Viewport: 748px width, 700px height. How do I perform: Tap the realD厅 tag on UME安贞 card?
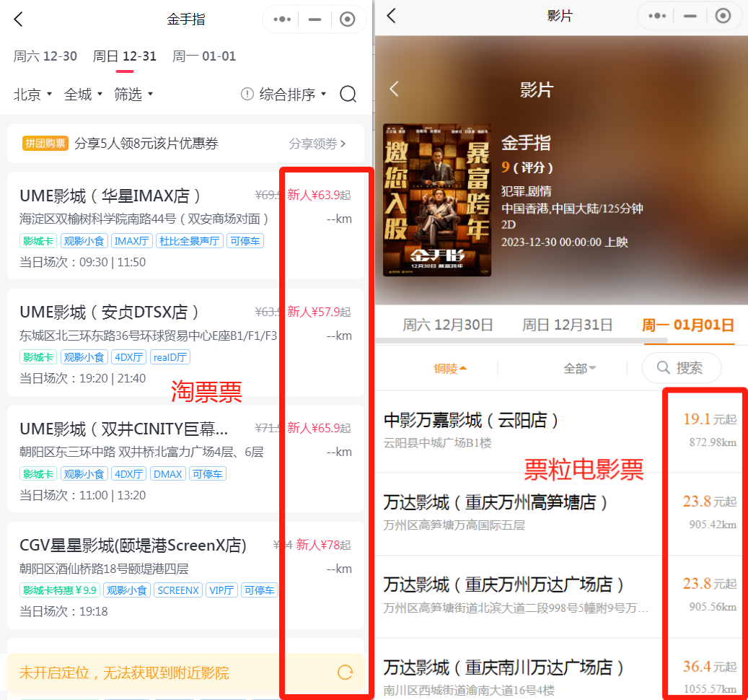tap(170, 357)
